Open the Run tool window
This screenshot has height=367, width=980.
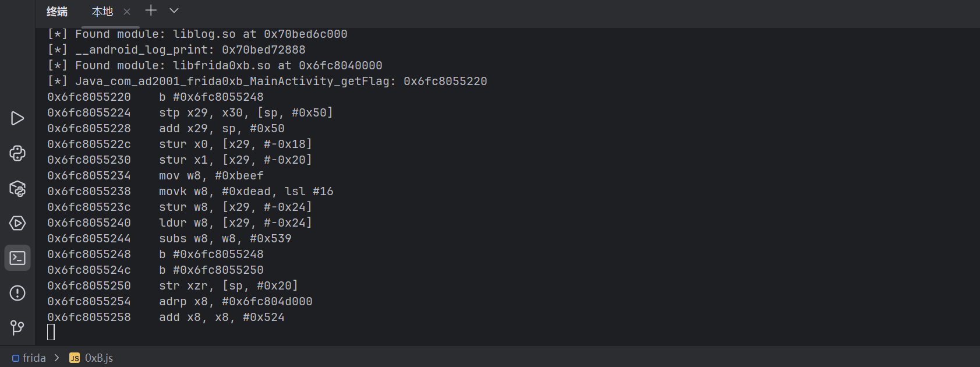pyautogui.click(x=17, y=118)
